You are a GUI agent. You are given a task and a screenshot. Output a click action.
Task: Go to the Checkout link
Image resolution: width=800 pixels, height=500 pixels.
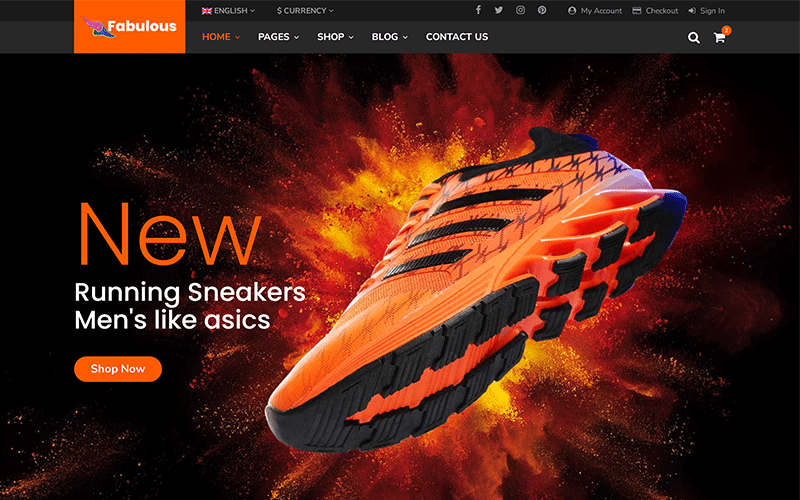pyautogui.click(x=655, y=11)
